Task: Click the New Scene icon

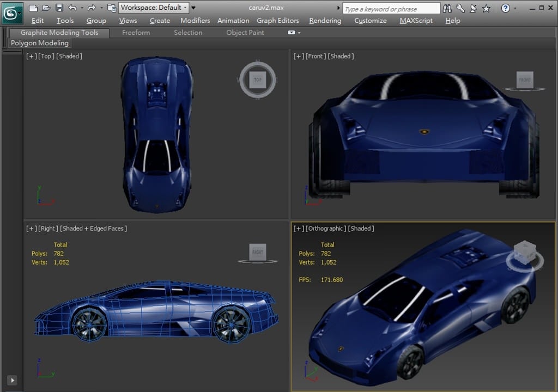Action: click(33, 8)
